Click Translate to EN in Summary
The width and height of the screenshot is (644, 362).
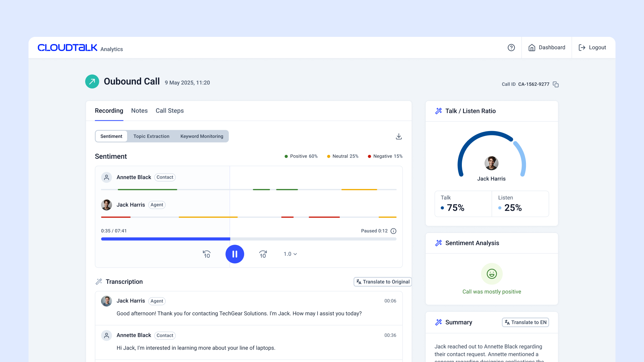tap(525, 322)
